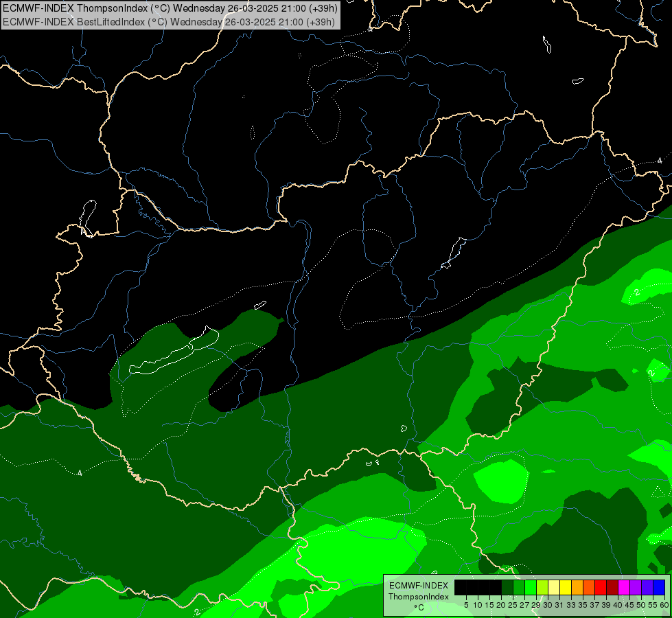Click the bright green 27–29 legend swatch
This screenshot has width=672, height=618.
point(531,588)
